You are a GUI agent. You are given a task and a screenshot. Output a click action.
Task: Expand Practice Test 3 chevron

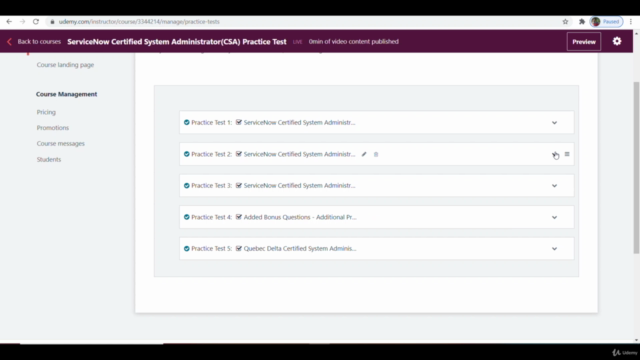[554, 186]
